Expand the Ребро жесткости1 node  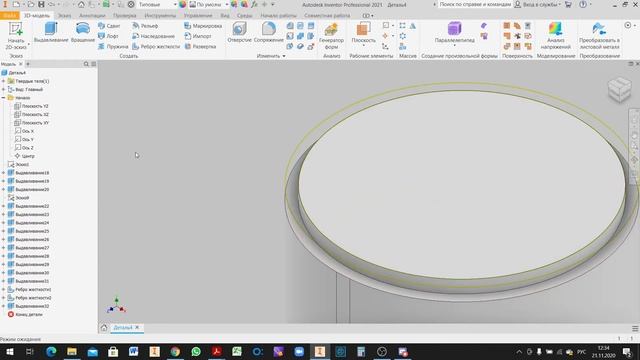(4, 289)
